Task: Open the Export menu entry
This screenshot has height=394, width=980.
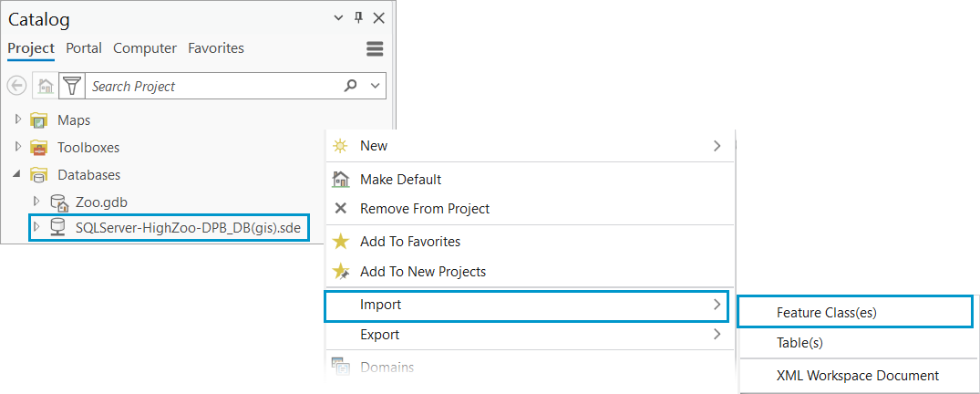Action: pyautogui.click(x=530, y=335)
